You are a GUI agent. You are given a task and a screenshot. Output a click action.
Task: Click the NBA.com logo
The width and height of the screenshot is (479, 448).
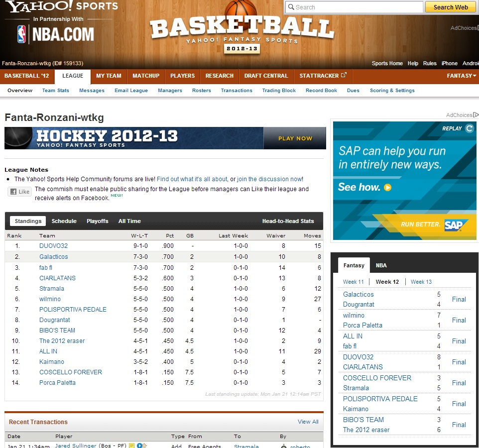pos(56,34)
